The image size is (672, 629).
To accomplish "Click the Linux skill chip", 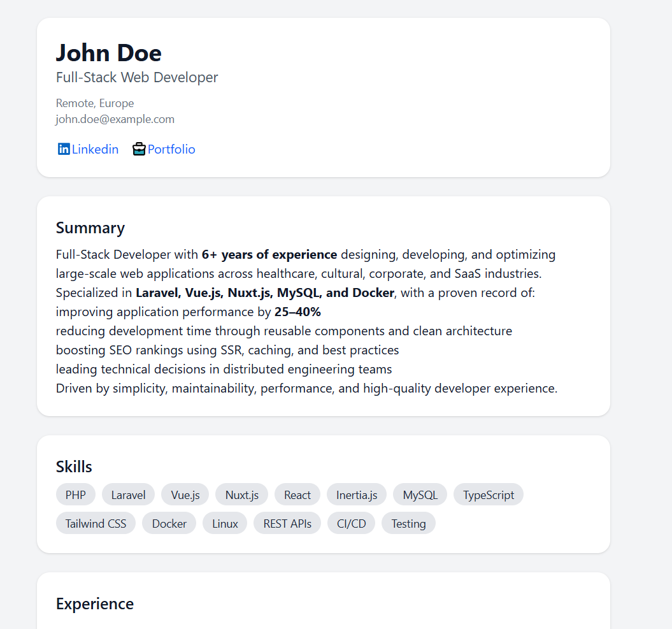I will 225,523.
